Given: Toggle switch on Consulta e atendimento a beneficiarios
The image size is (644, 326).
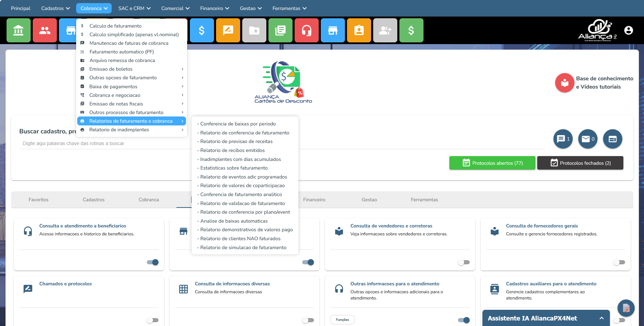Looking at the screenshot, I should (x=153, y=262).
